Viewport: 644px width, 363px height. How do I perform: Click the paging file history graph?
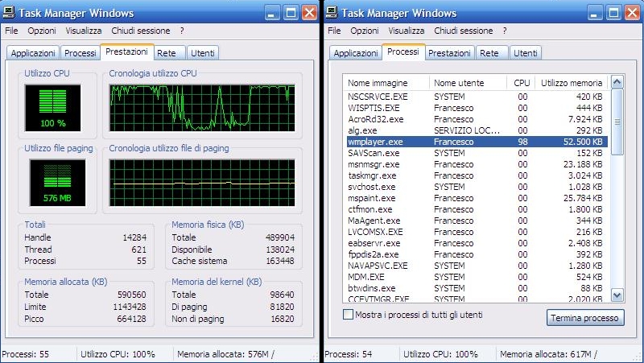click(x=202, y=183)
